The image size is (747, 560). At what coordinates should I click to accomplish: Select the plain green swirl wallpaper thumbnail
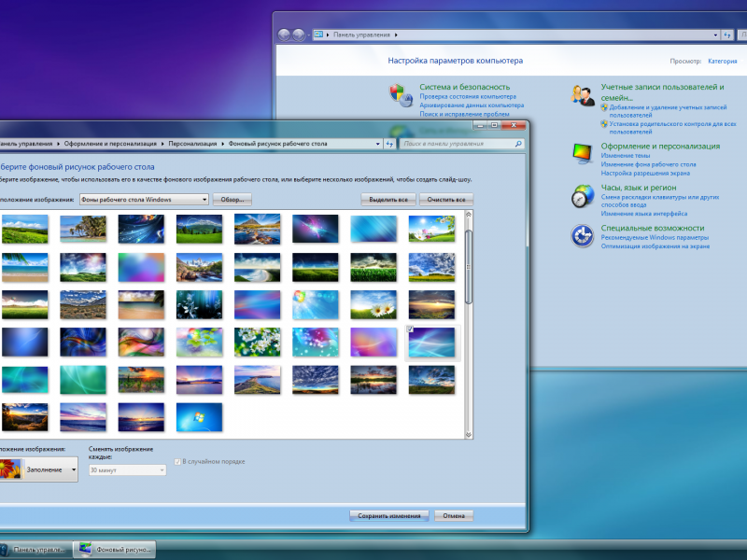coord(83,380)
